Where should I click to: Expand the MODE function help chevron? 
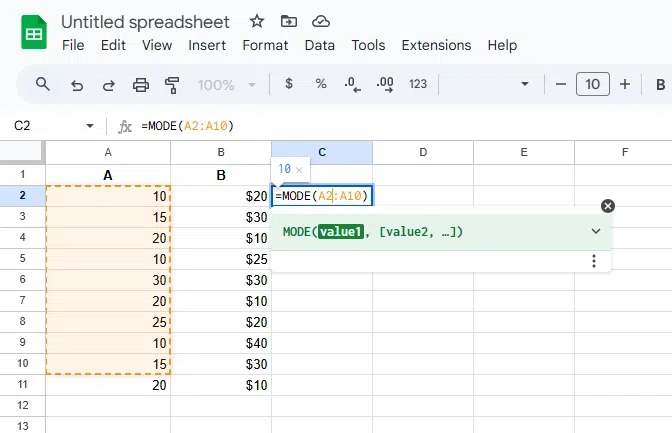coord(596,232)
